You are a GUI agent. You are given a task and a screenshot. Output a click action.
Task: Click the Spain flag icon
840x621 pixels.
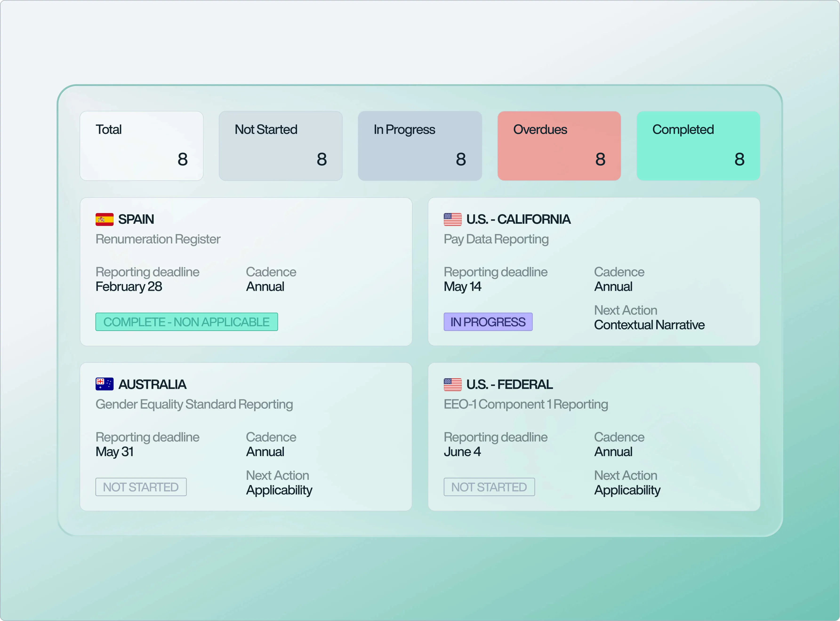(104, 219)
